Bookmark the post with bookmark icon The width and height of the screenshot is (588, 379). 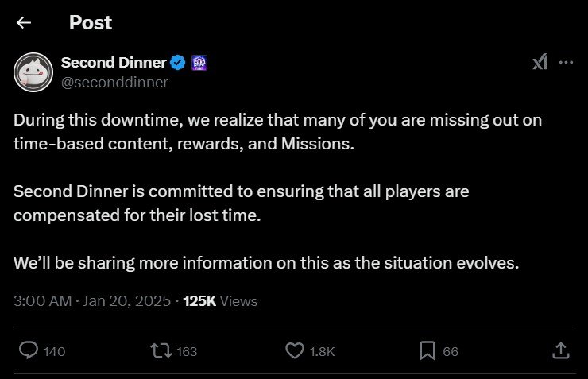tap(427, 350)
